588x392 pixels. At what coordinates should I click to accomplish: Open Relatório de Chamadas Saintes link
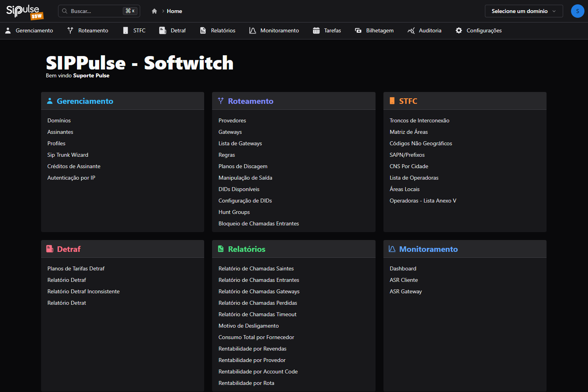pos(256,268)
